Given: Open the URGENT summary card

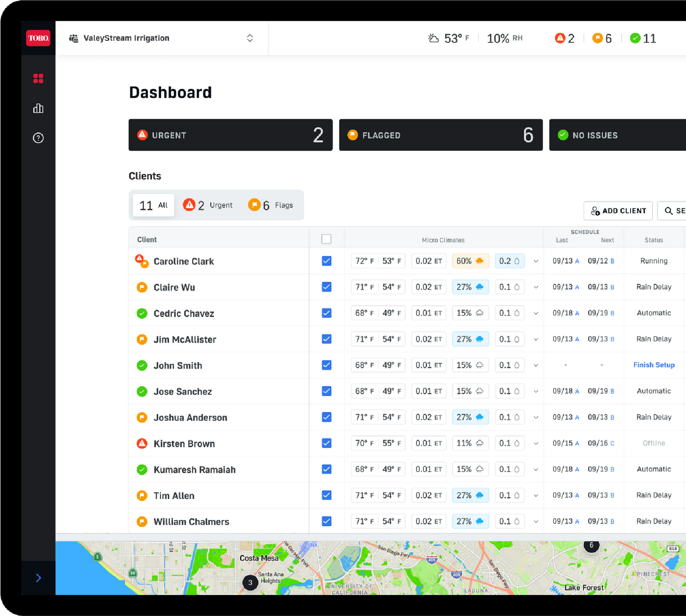Looking at the screenshot, I should pyautogui.click(x=231, y=135).
